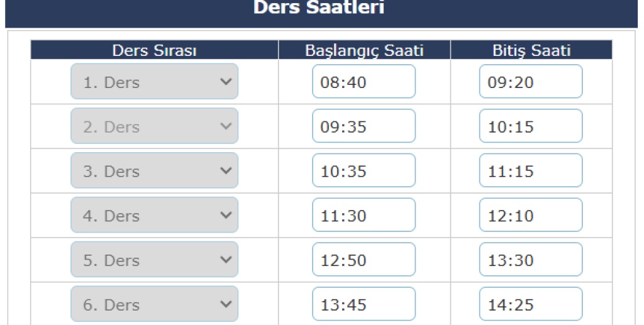The image size is (644, 325).
Task: Select the 09:35 start time input
Action: [x=364, y=126]
